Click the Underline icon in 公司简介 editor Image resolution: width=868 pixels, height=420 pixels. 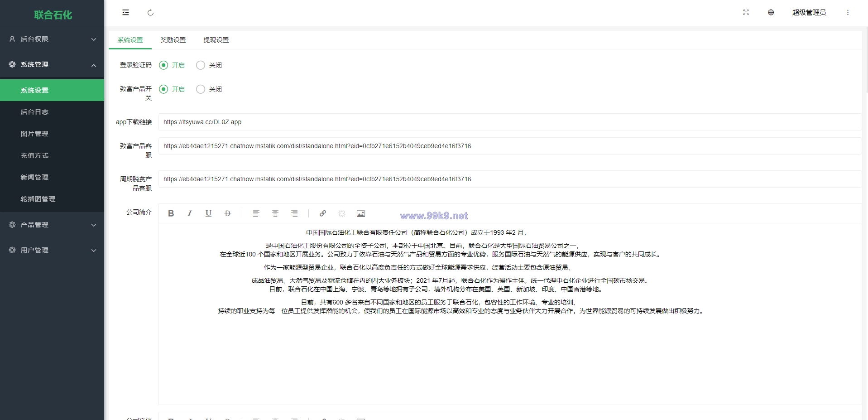tap(208, 213)
